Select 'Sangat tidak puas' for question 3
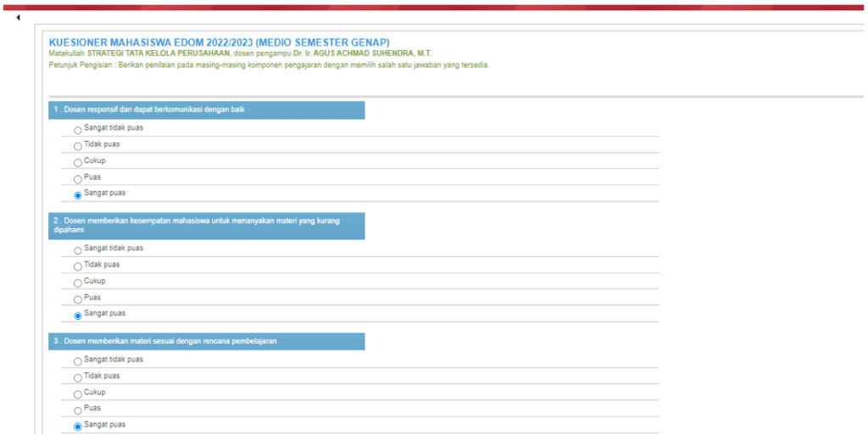Image resolution: width=868 pixels, height=447 pixels. tap(78, 362)
